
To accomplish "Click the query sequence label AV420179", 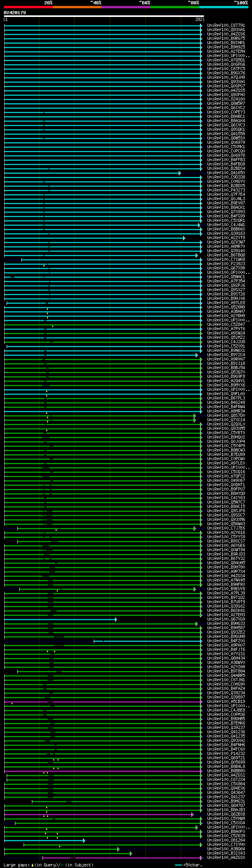I will [15, 13].
